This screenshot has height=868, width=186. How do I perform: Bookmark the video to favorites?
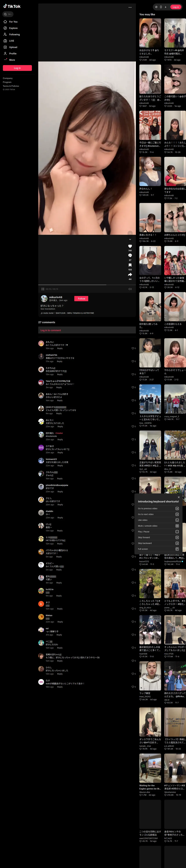click(130, 265)
